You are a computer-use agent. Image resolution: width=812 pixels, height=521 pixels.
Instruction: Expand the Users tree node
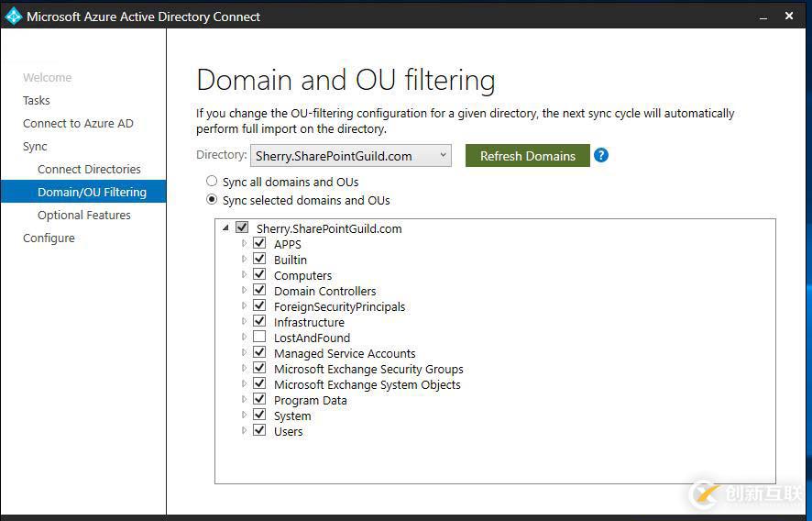(244, 430)
